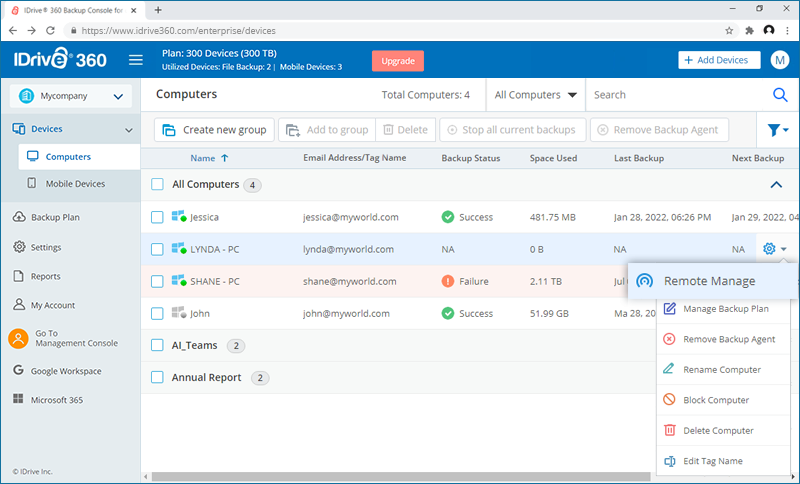Image resolution: width=800 pixels, height=484 pixels.
Task: Click the browser back arrow
Action: 13,31
